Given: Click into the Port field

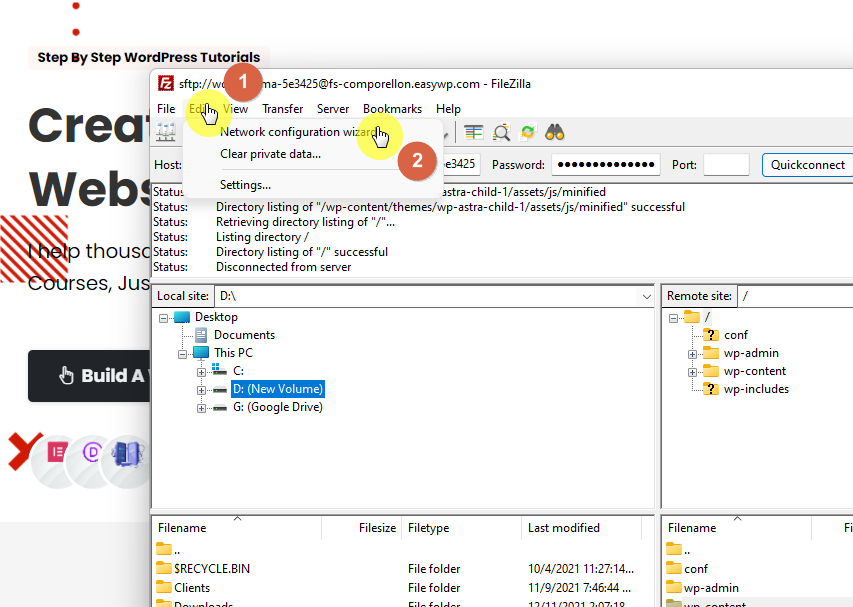Looking at the screenshot, I should point(726,164).
